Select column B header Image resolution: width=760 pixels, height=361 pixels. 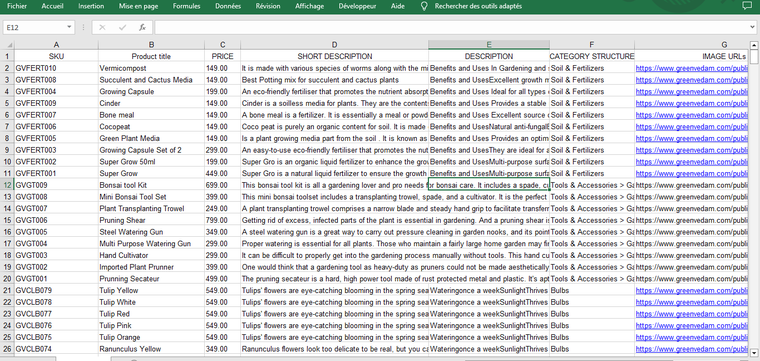151,45
